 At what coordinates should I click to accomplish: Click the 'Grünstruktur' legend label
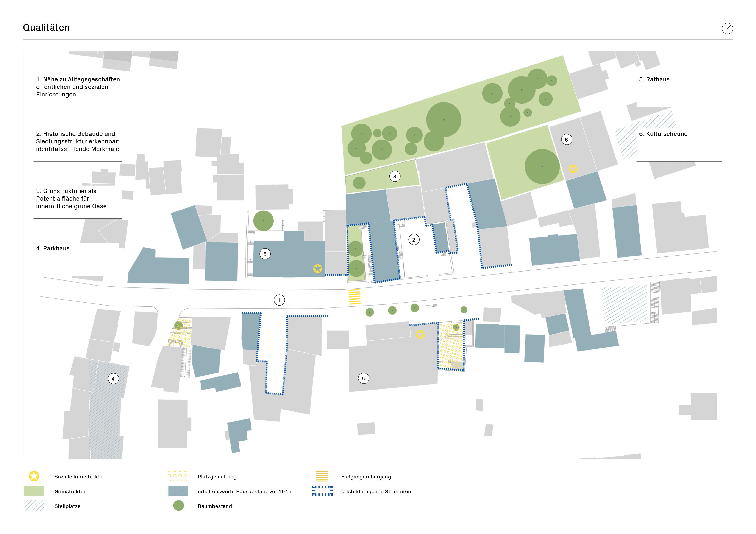70,492
